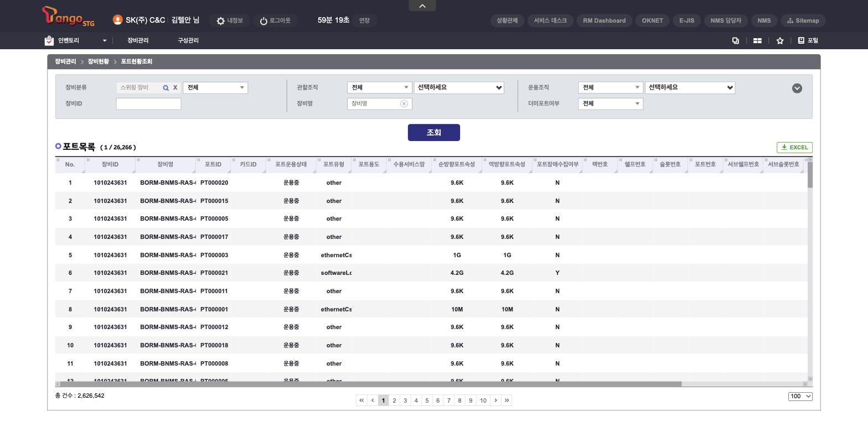Open 서비스 데스크 link
Screen dimensions: 868x427
click(x=550, y=20)
